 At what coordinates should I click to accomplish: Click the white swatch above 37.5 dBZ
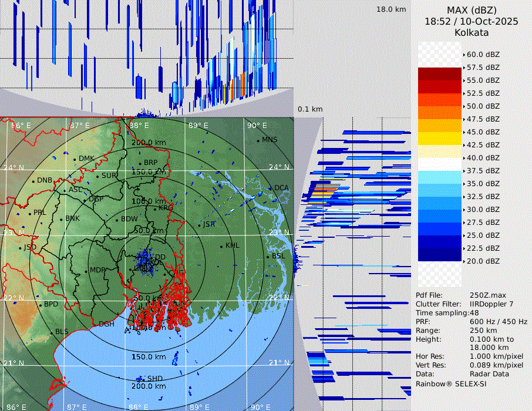pos(440,164)
